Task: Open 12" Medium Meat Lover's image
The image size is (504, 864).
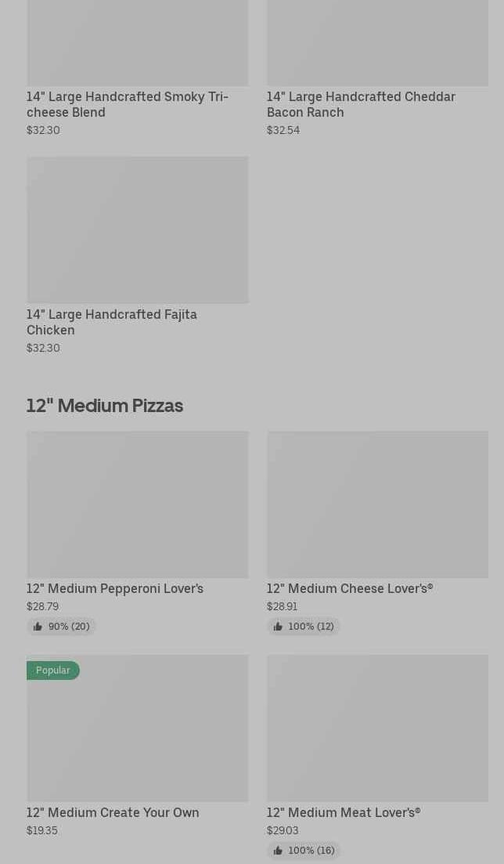Action: coord(377,728)
